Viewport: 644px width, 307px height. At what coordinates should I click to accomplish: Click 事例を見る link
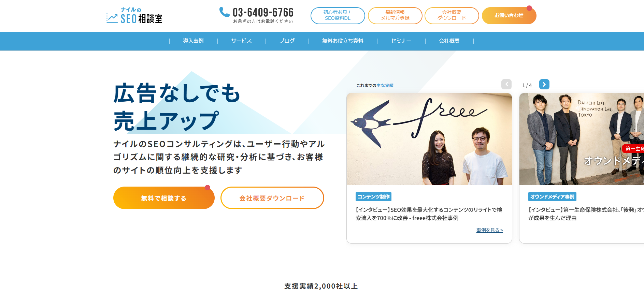(490, 230)
